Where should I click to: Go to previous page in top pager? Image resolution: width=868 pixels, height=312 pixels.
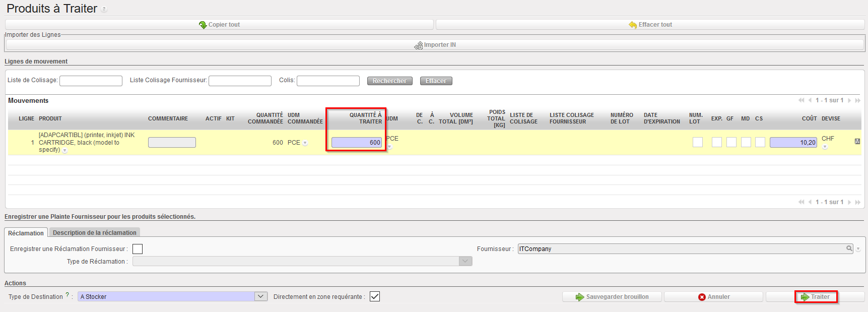point(810,100)
